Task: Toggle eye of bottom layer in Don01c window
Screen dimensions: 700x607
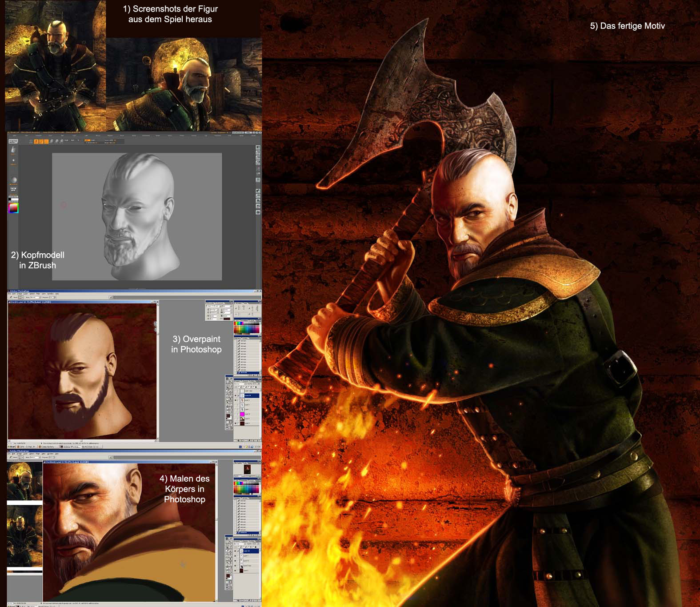Action: [235, 423]
